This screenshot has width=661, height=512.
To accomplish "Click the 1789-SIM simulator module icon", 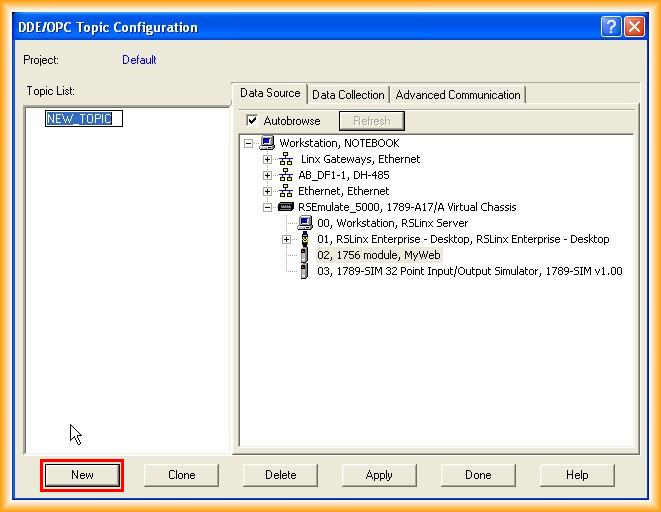I will (x=305, y=271).
